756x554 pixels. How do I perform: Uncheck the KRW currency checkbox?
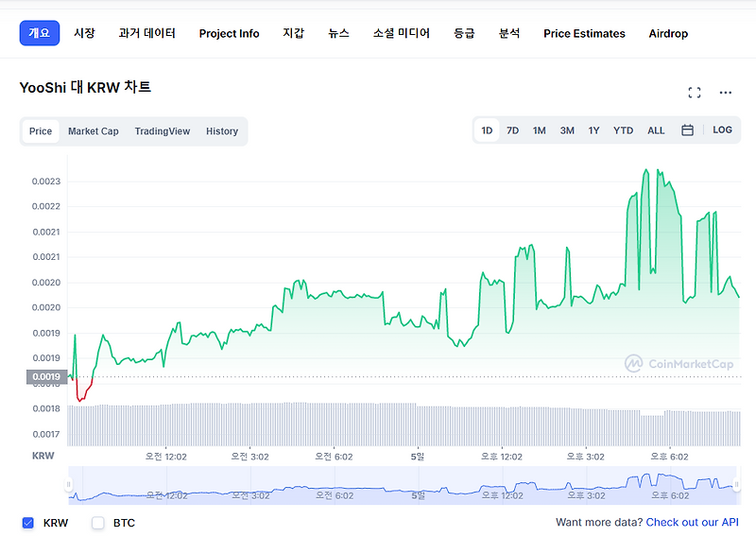(x=28, y=523)
